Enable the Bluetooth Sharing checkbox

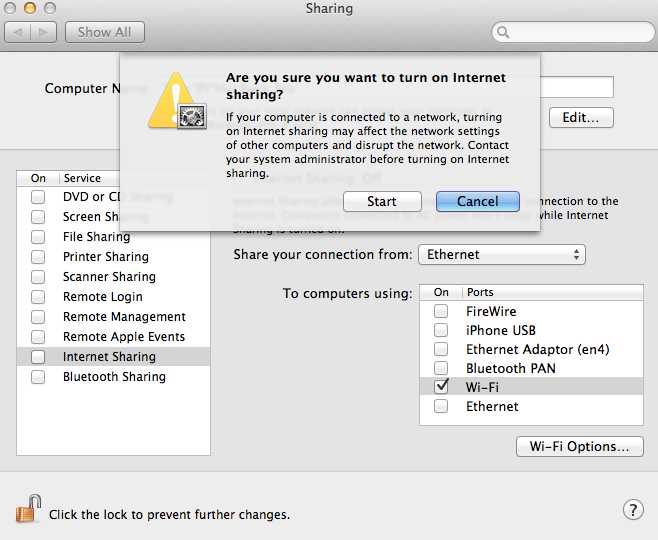point(38,377)
